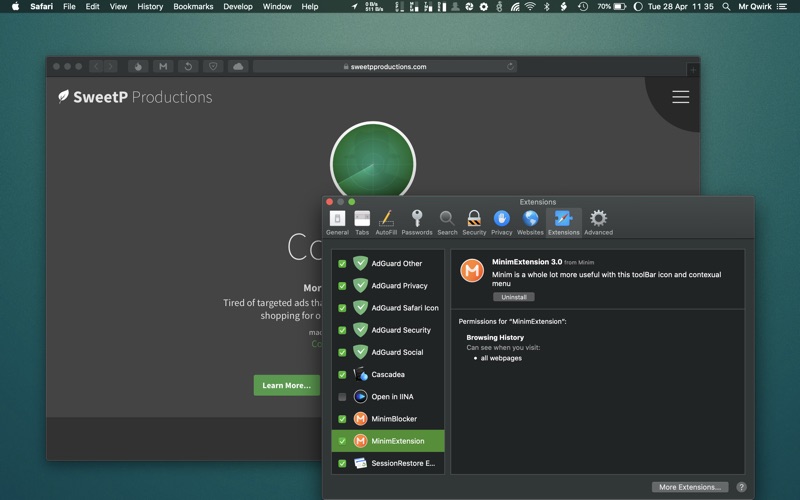Click the Minim toolbar button in Safari

(x=163, y=67)
